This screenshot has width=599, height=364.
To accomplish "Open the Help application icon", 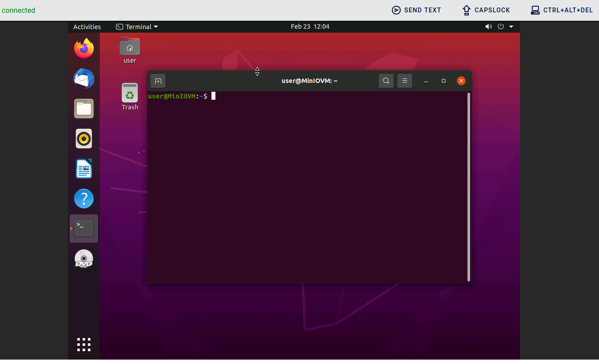I will point(84,199).
